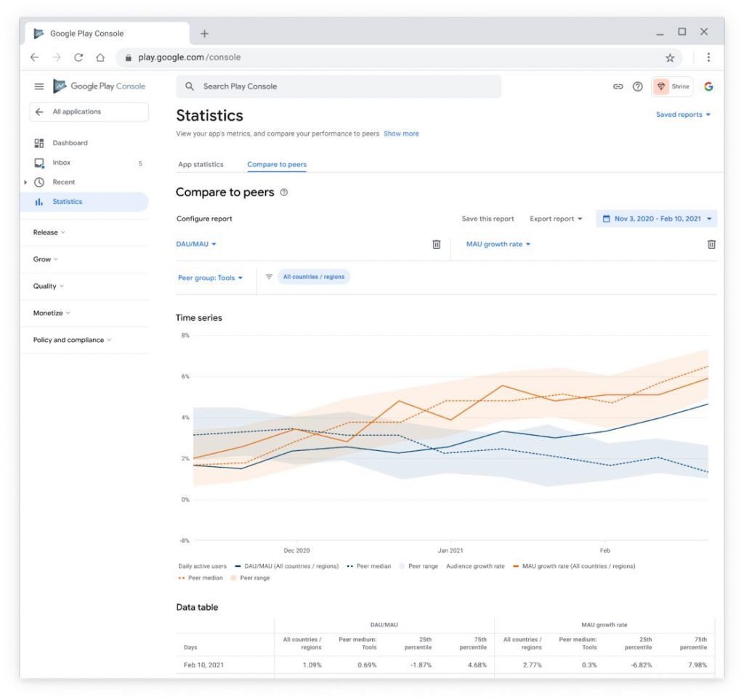The image size is (744, 700).
Task: Delete the DAU/MAU metric with trash icon
Action: click(437, 245)
